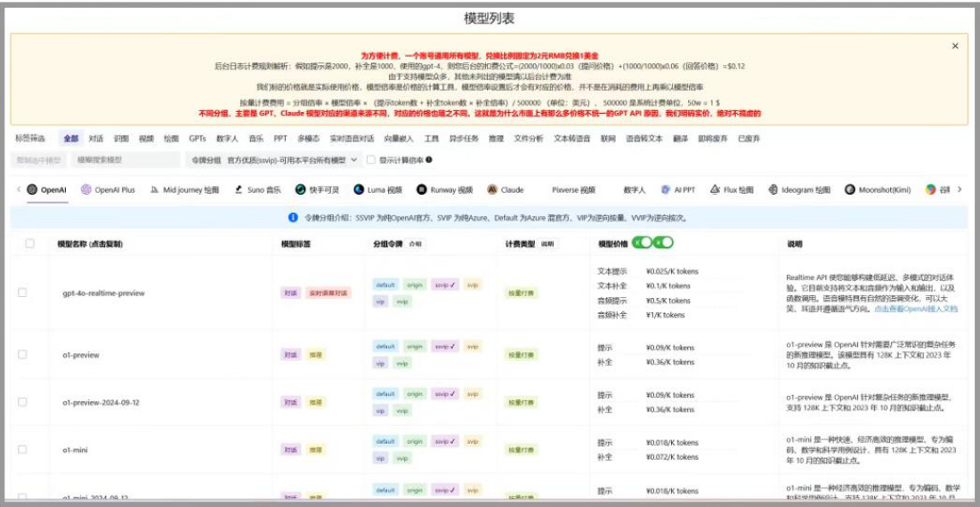Click the origin token badge in o1-mini row
This screenshot has width=980, height=507.
click(x=415, y=441)
